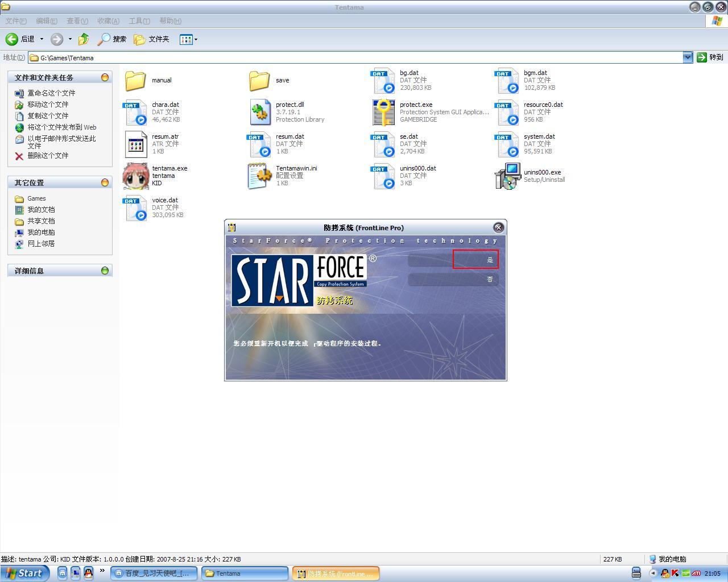Close the 防拷系统 StarForce dialog

499,227
